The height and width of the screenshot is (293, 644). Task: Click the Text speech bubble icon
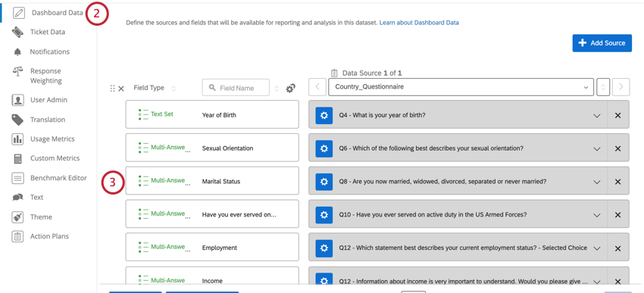[x=17, y=198]
